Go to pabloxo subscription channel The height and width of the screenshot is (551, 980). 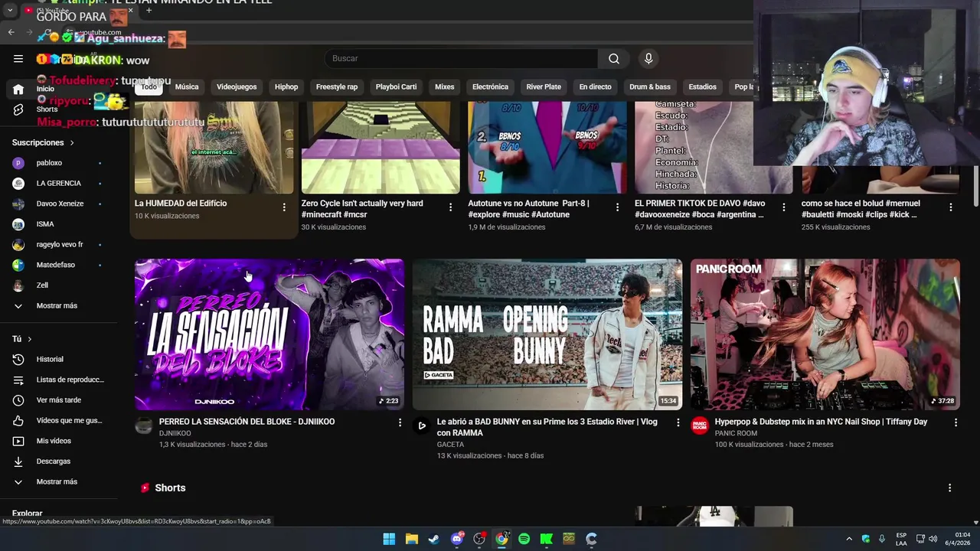[x=59, y=163]
